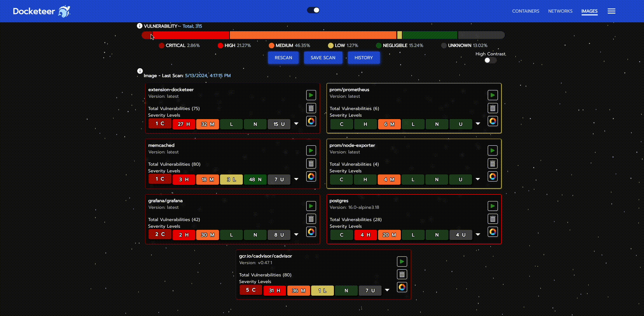
Task: Click the Rescan button
Action: coord(283,58)
